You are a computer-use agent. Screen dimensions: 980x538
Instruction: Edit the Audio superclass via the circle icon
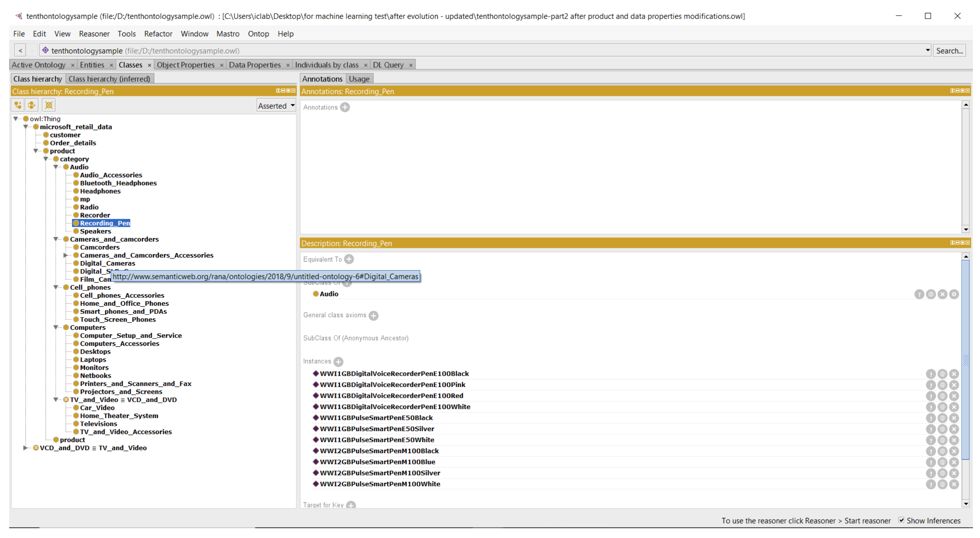pos(954,294)
